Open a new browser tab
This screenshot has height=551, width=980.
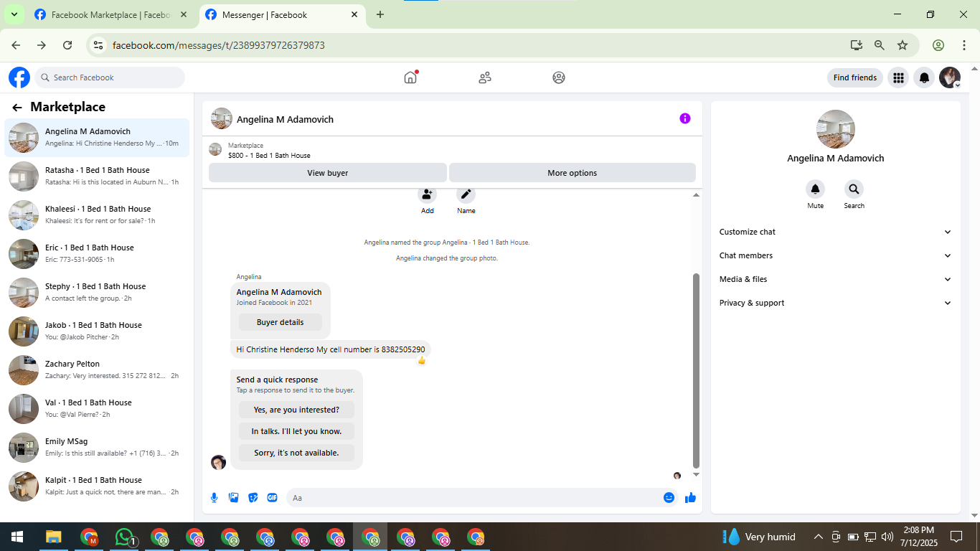380,14
